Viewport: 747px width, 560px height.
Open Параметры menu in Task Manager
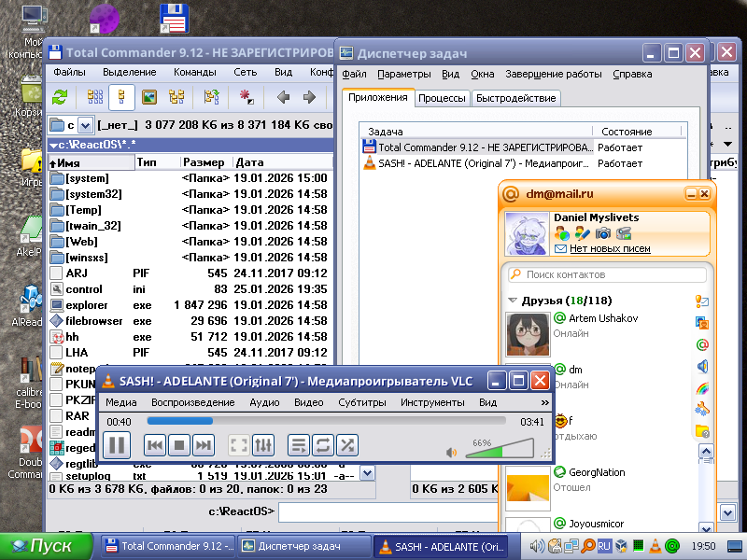coord(404,75)
